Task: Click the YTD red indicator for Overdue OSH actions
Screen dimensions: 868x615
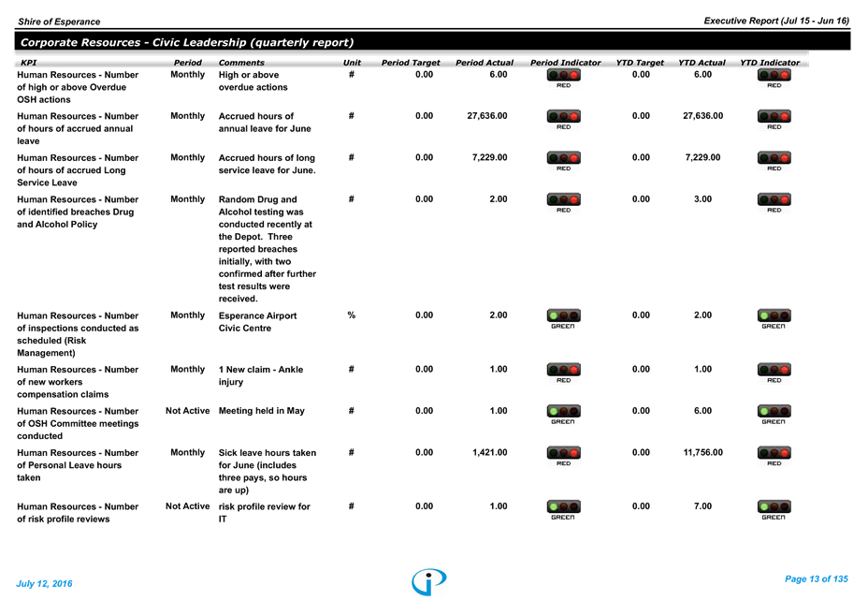Action: click(x=774, y=78)
